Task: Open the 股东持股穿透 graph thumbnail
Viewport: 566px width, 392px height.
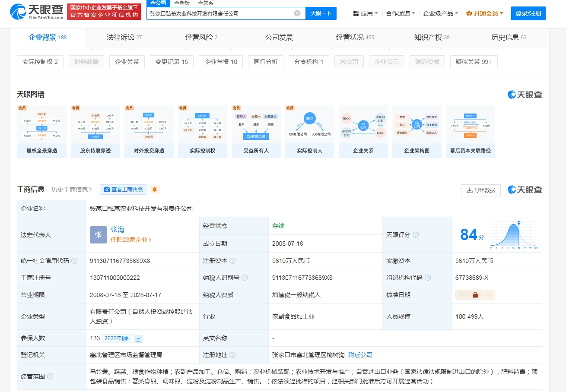Action: click(95, 132)
